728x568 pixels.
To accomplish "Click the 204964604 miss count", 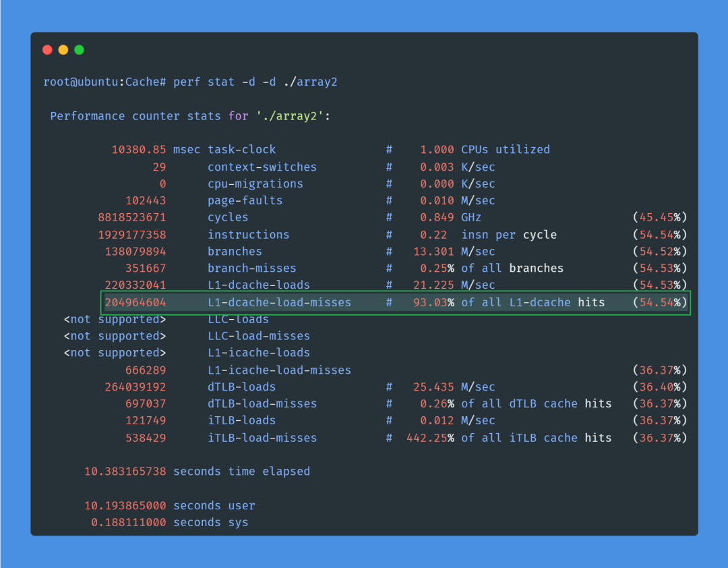I will pyautogui.click(x=135, y=302).
